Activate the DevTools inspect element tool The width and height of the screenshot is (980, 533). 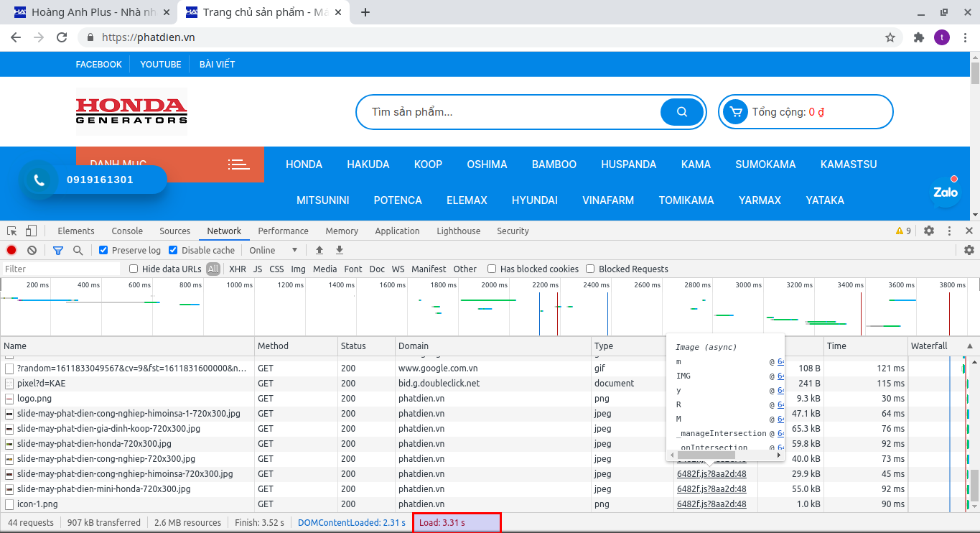pyautogui.click(x=12, y=231)
